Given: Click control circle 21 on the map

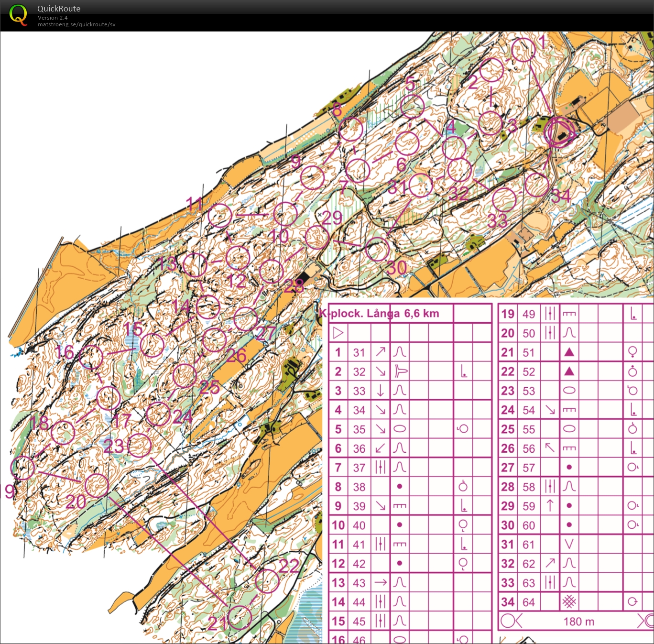Looking at the screenshot, I should pyautogui.click(x=240, y=618).
